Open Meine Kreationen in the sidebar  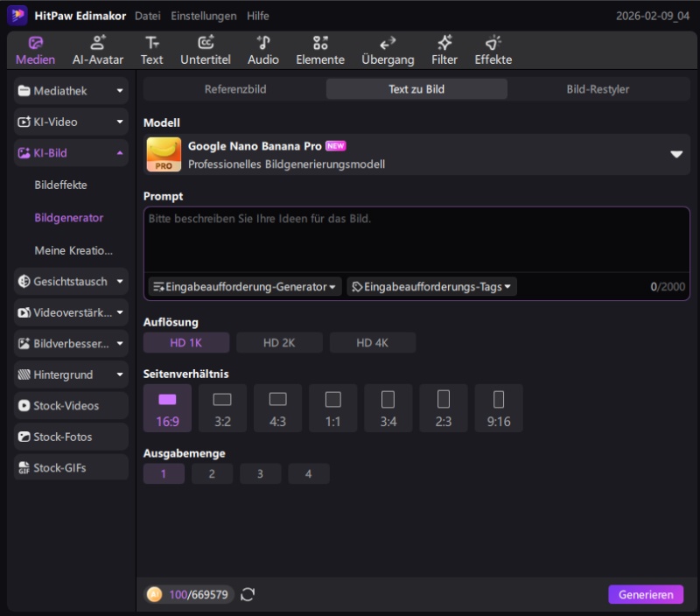[x=73, y=250]
